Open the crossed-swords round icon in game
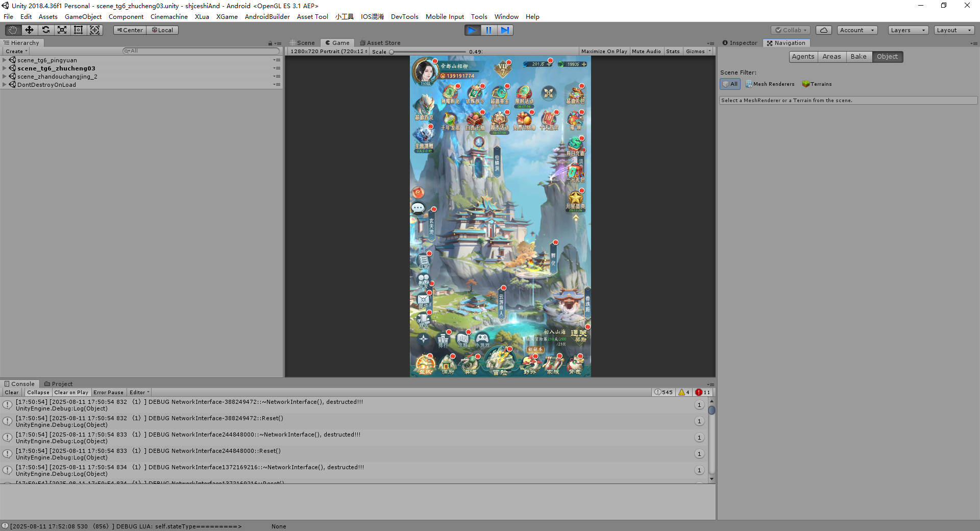Viewport: 980px width, 531px height. point(549,93)
